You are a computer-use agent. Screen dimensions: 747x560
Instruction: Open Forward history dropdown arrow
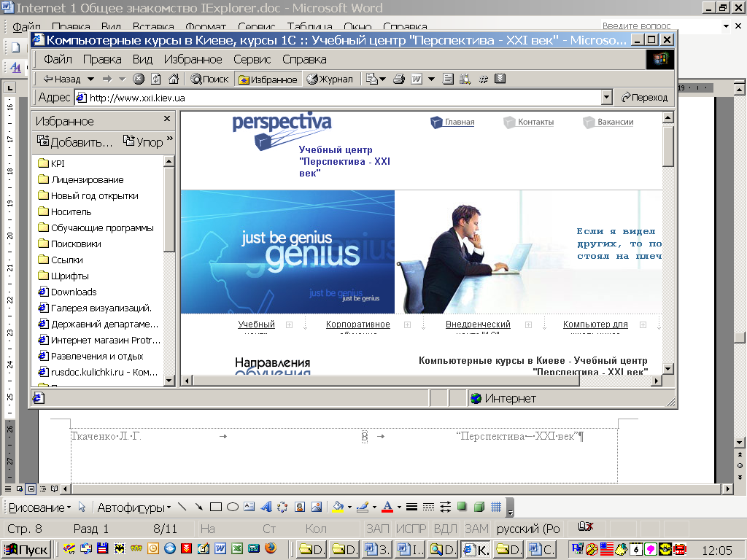click(122, 79)
